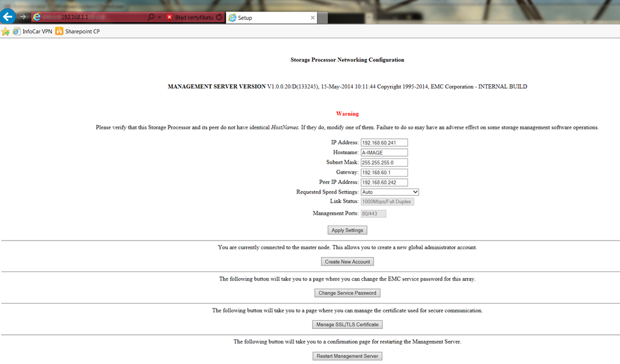This screenshot has width=620, height=364.
Task: Refresh the page with the reload icon
Action: coord(219,18)
